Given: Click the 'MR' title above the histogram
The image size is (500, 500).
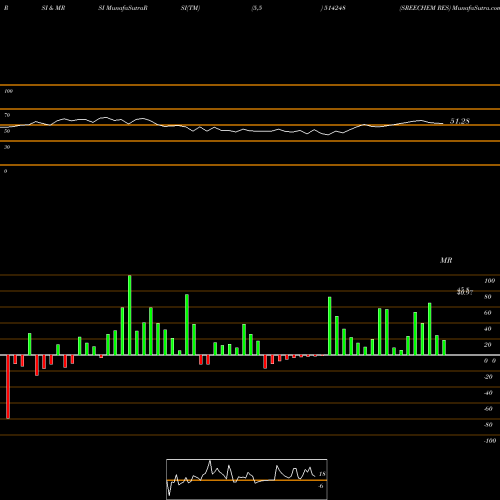Looking at the screenshot, I should (x=446, y=260).
